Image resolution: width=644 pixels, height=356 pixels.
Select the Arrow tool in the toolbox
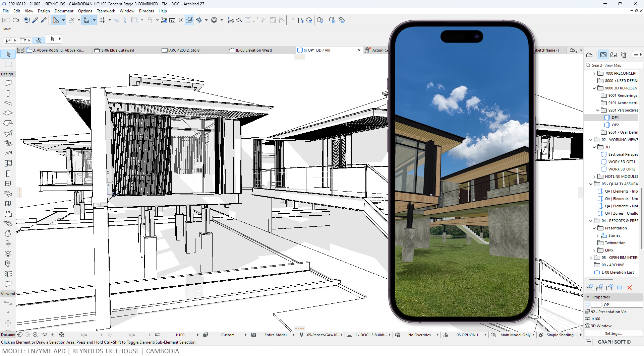8,54
